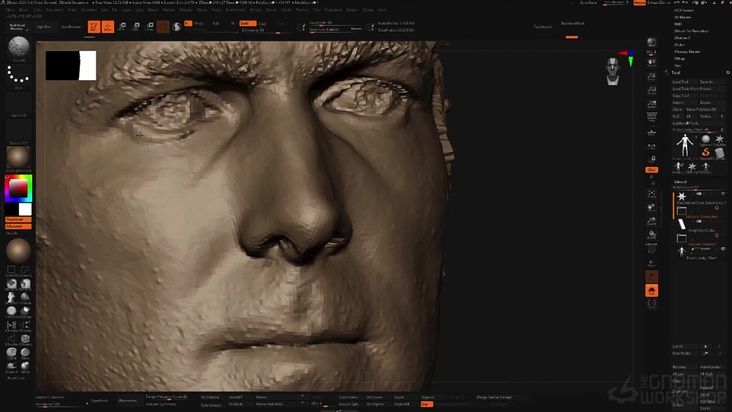Enable Zsub sculpt mode
Image resolution: width=732 pixels, height=412 pixels.
tap(263, 23)
